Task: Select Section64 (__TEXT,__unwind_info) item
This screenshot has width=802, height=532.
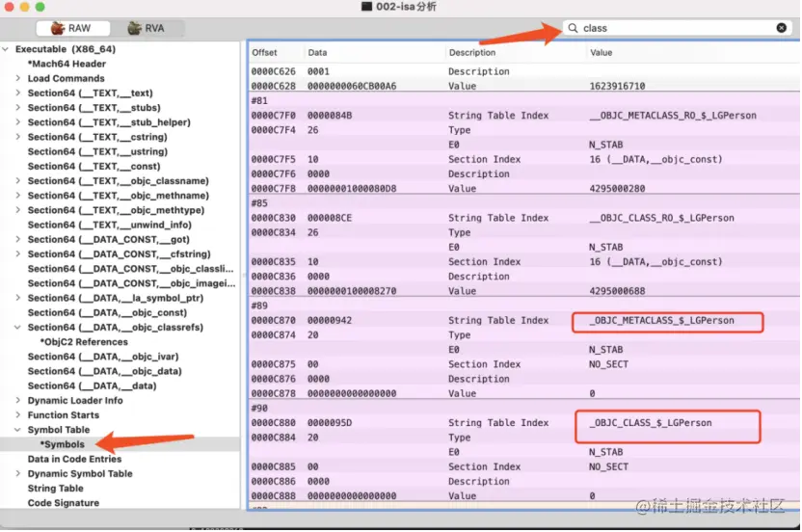Action: click(x=110, y=226)
